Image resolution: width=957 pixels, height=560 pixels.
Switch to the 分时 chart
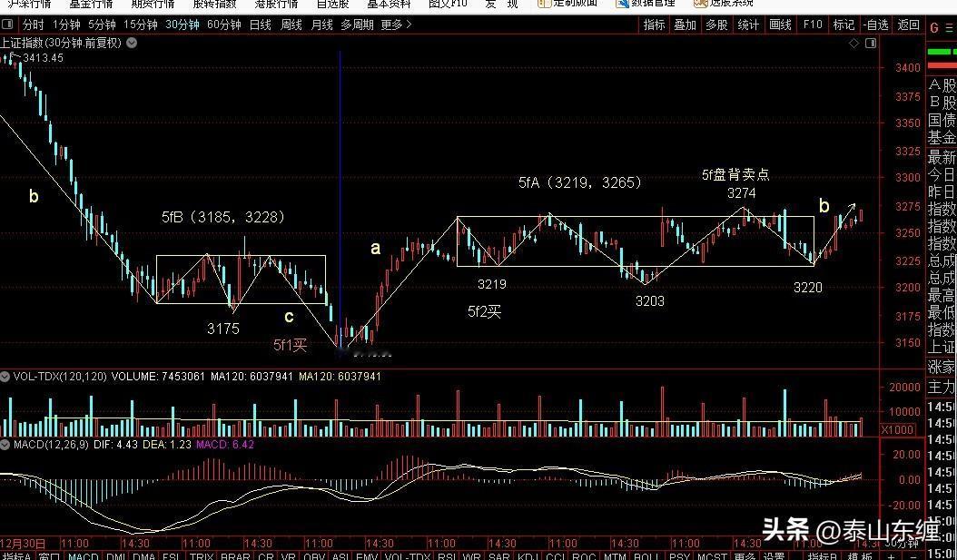pos(33,25)
